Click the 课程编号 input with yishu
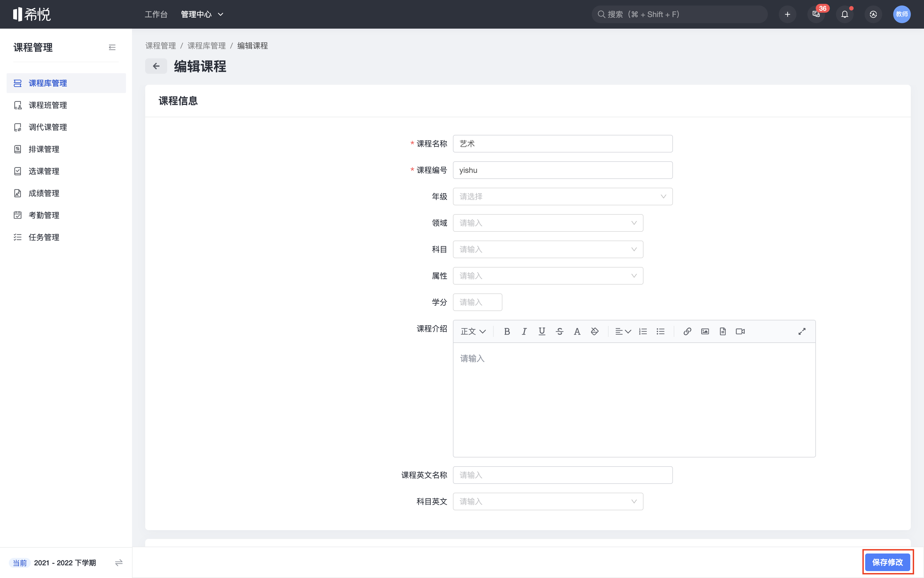The height and width of the screenshot is (578, 924). [x=562, y=170]
